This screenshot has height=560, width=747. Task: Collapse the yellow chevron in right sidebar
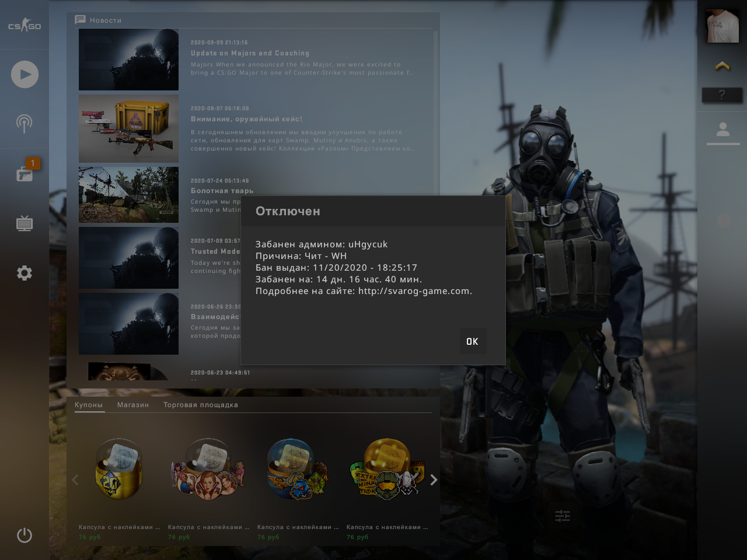coord(722,66)
